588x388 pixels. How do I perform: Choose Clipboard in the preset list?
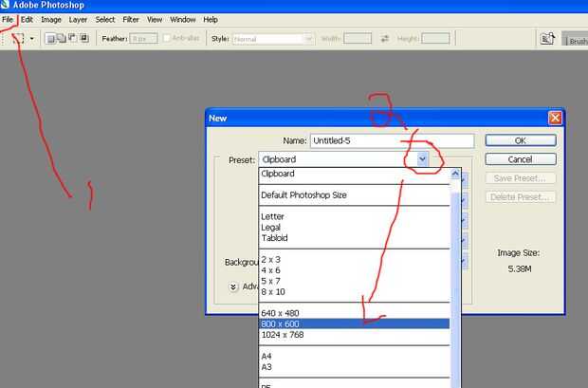click(355, 174)
